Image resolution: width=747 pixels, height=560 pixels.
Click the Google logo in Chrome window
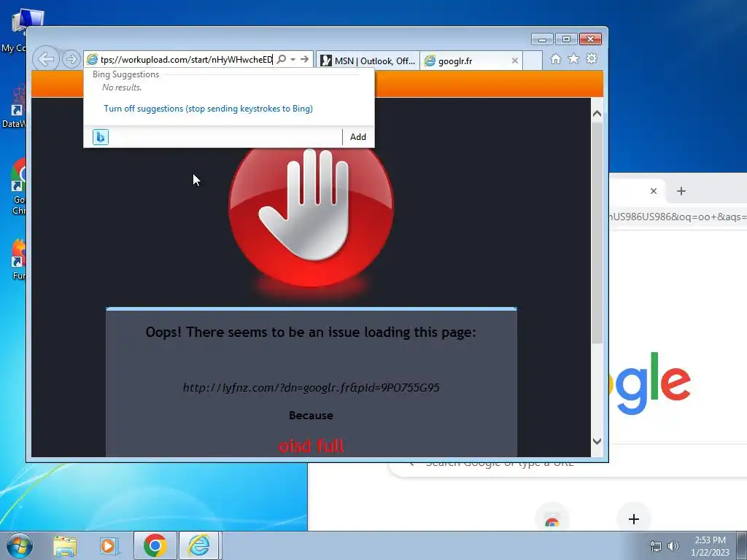point(650,384)
